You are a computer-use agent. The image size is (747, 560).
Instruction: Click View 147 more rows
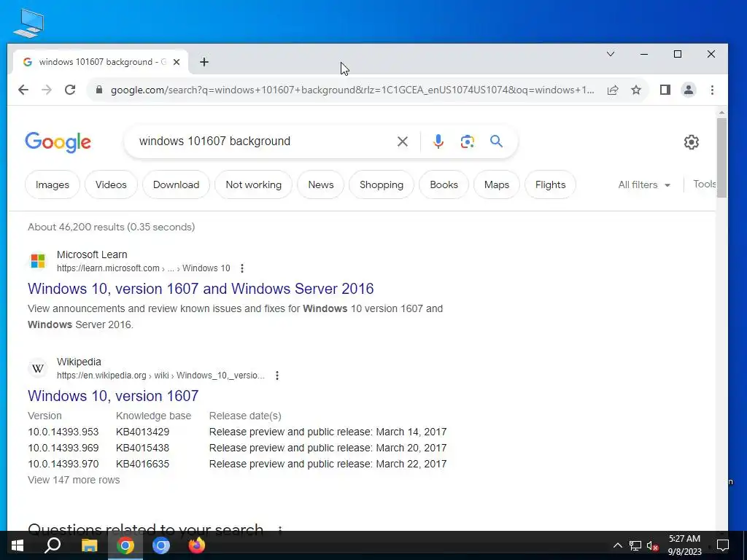[74, 480]
